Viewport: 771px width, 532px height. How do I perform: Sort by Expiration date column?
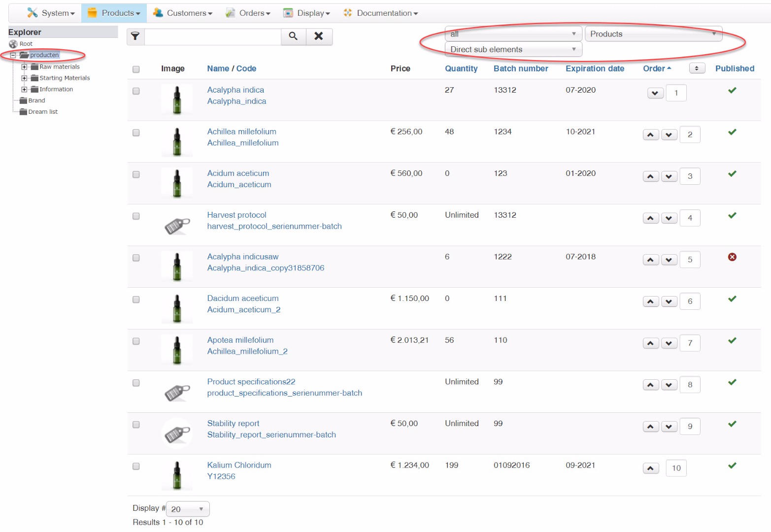pyautogui.click(x=595, y=68)
